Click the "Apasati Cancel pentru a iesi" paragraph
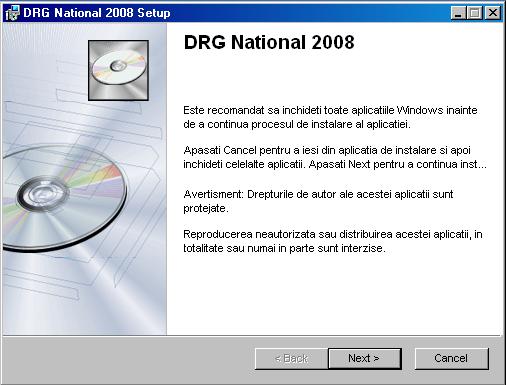Screen dimensions: 506x385 [x=335, y=157]
